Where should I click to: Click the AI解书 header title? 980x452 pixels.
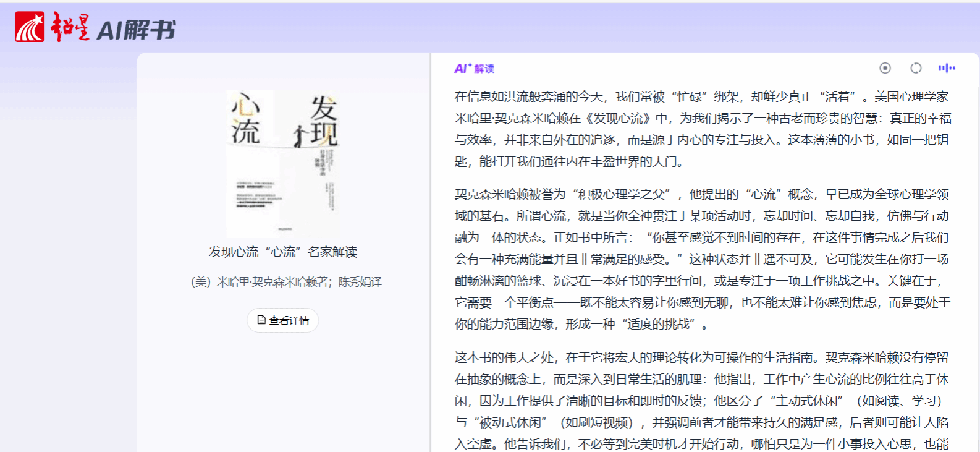[x=136, y=30]
